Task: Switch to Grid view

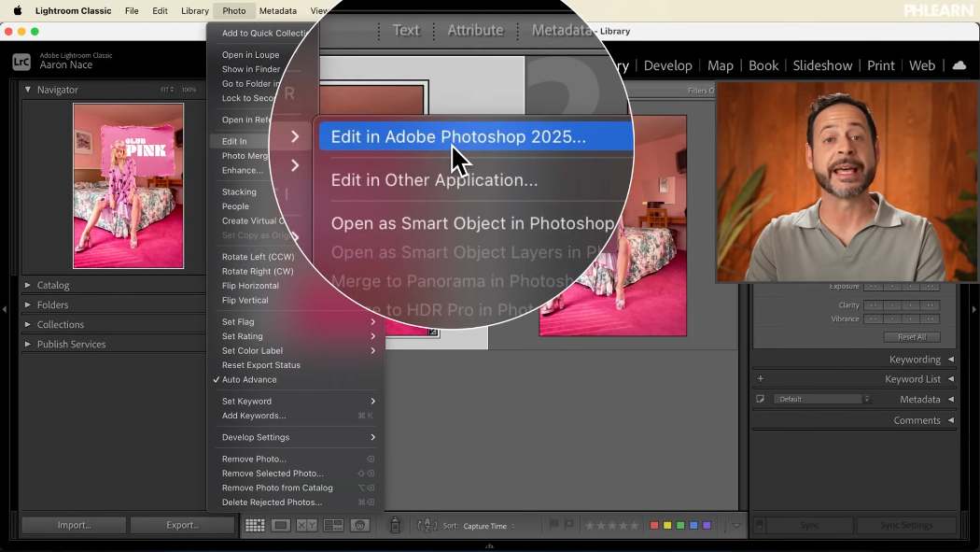Action: tap(255, 525)
